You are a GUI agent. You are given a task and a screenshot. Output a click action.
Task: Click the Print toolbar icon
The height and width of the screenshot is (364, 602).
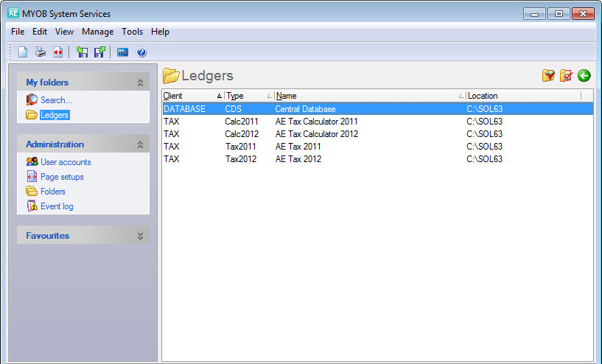[41, 52]
